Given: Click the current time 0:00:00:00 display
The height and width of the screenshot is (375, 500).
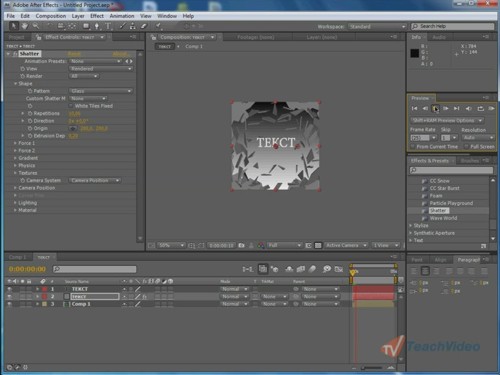Looking at the screenshot, I should click(27, 269).
